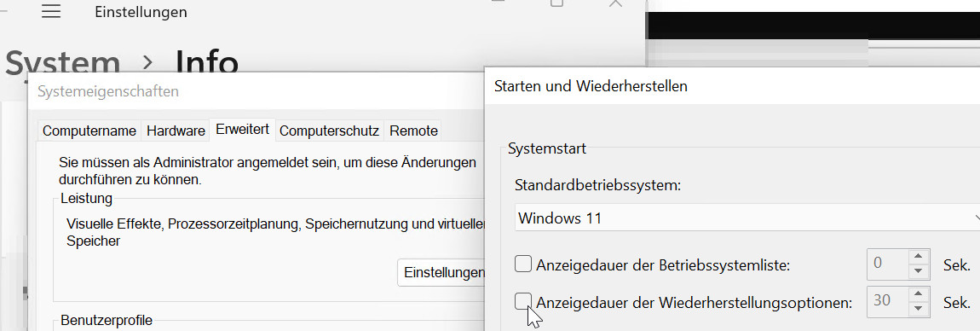The height and width of the screenshot is (331, 980).
Task: Increase Wiederherstellungsoptionen seconds with up arrow
Action: [918, 294]
